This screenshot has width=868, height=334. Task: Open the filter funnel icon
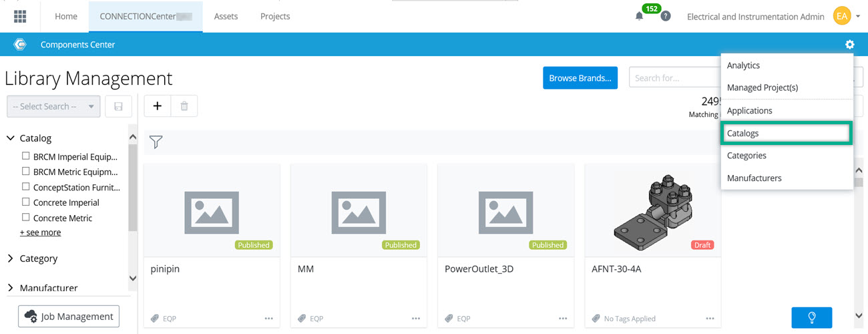point(156,142)
